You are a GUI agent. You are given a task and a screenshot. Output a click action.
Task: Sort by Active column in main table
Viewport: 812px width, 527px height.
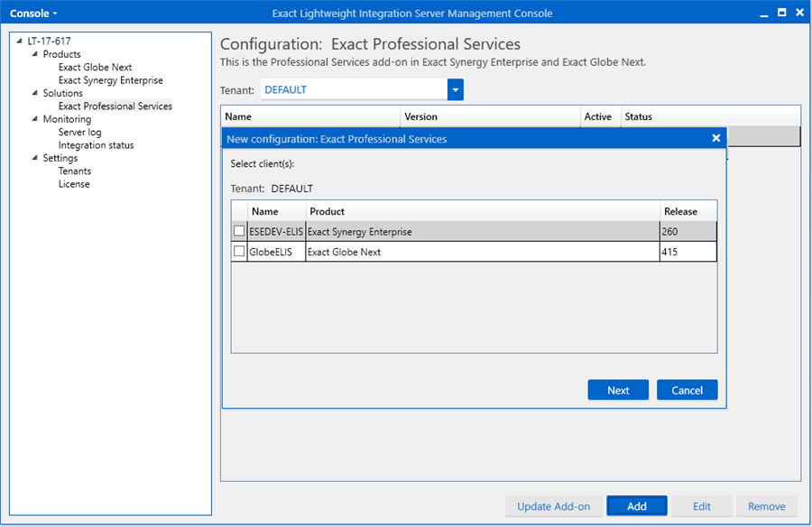coord(600,116)
